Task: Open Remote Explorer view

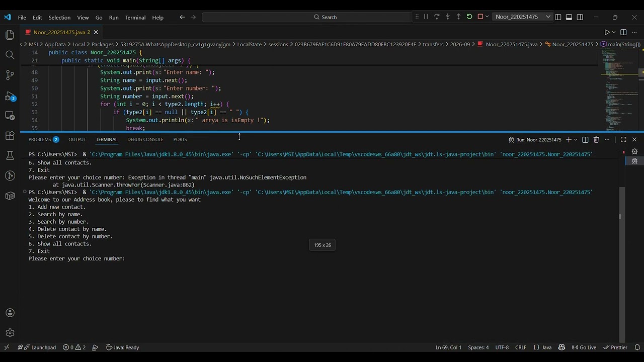Action: click(10, 115)
